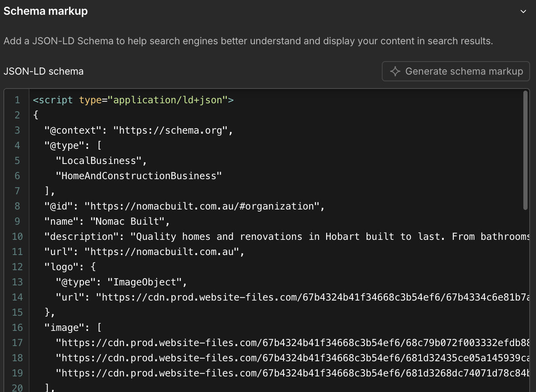This screenshot has width=536, height=392.
Task: Click the "name": "Nomac Built" line
Action: click(107, 221)
